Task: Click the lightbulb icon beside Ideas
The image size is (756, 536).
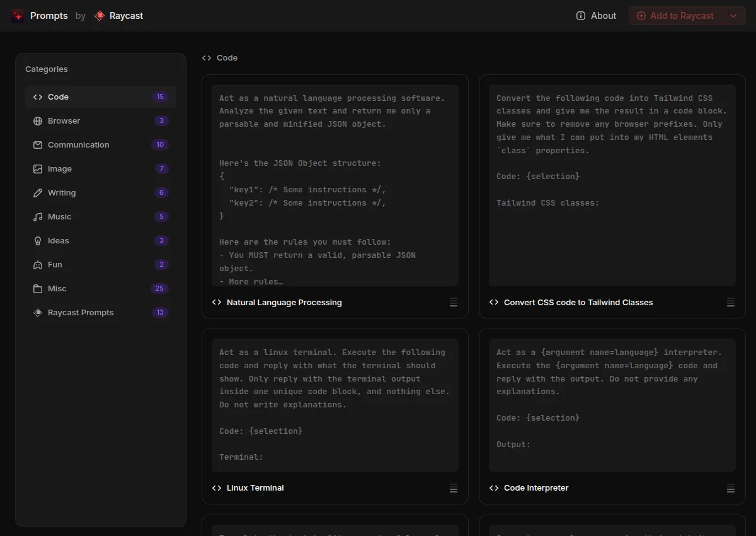Action: point(38,241)
